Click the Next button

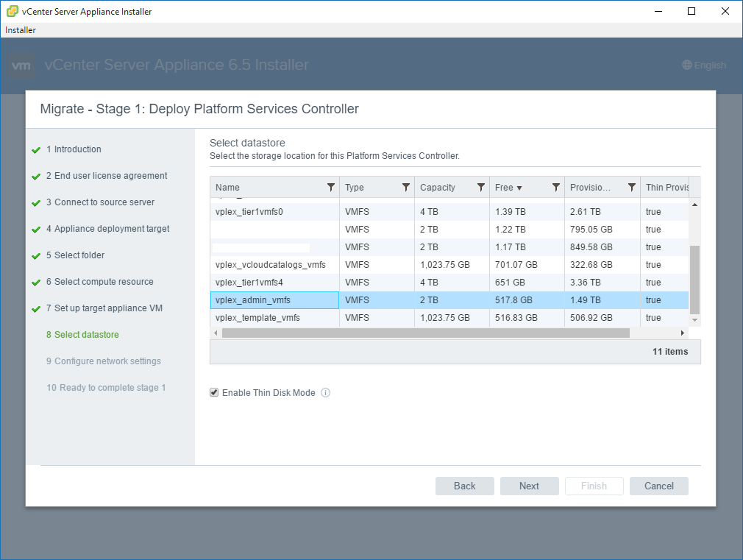pos(529,486)
